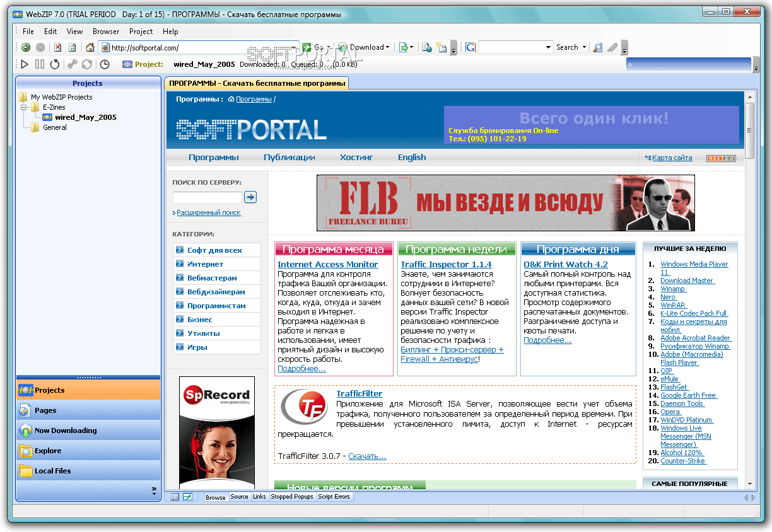Open the search box combo dropdown
The height and width of the screenshot is (532, 772).
click(549, 47)
